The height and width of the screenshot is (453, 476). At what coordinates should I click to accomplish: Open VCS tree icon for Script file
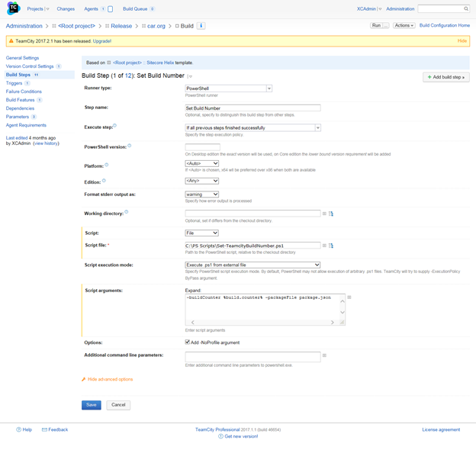pyautogui.click(x=331, y=246)
